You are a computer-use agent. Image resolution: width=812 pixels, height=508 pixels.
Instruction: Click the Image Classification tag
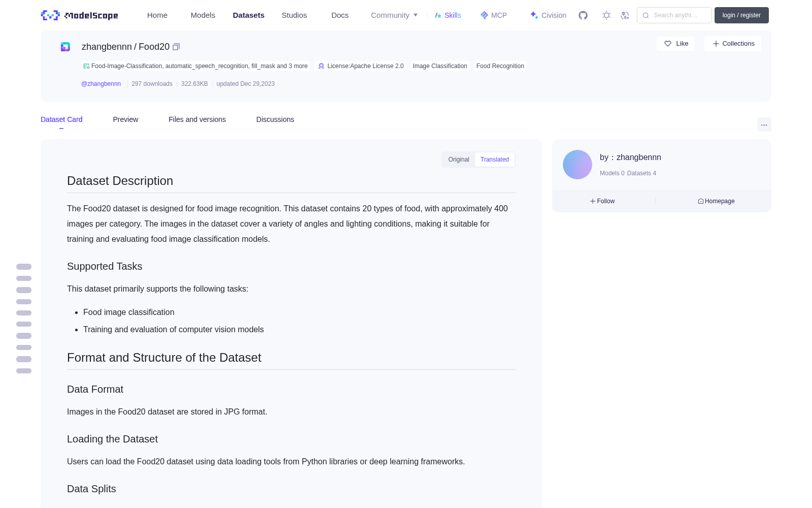pyautogui.click(x=440, y=66)
